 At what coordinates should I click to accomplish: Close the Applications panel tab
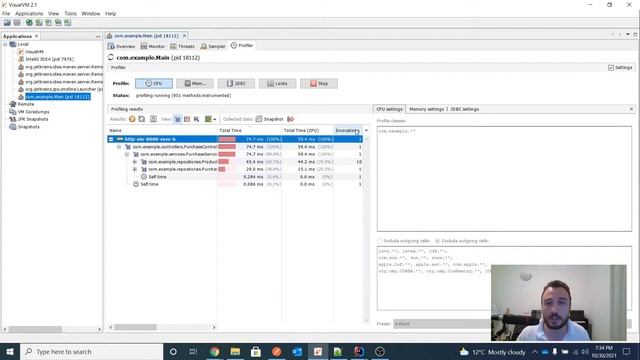(x=37, y=36)
